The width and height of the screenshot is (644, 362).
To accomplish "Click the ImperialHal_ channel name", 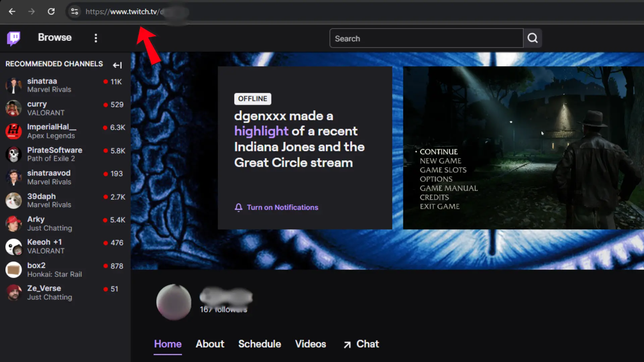I will coord(52,127).
